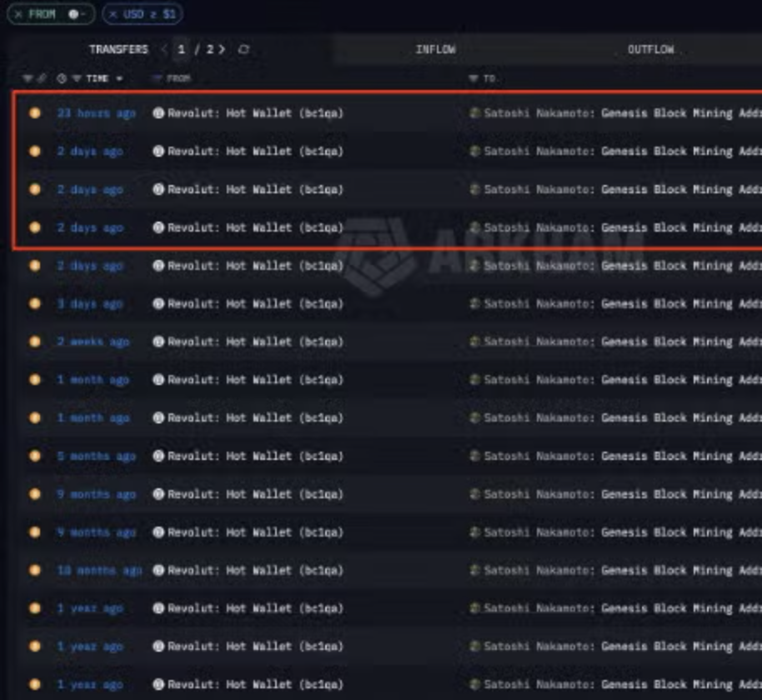Click Revolut logo on 10 months ago row
Image resolution: width=762 pixels, height=700 pixels.
tap(158, 570)
